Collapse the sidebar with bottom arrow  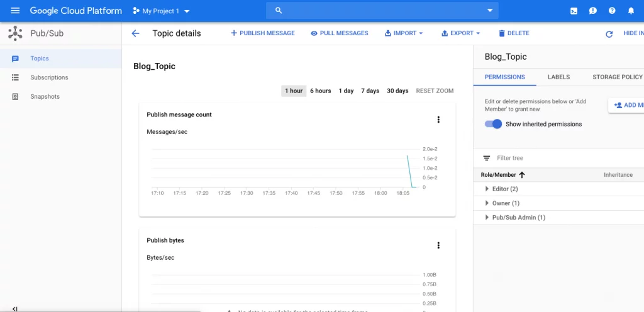point(15,309)
